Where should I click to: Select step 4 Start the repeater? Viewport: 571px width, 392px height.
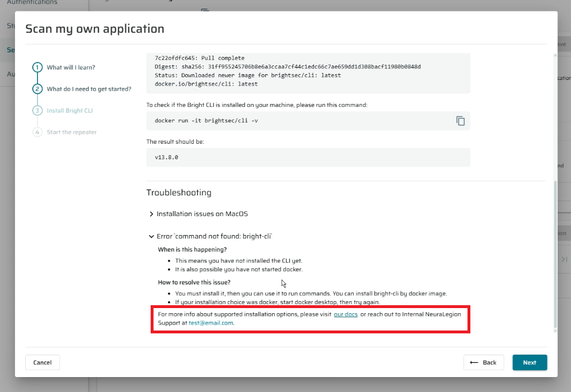64,132
